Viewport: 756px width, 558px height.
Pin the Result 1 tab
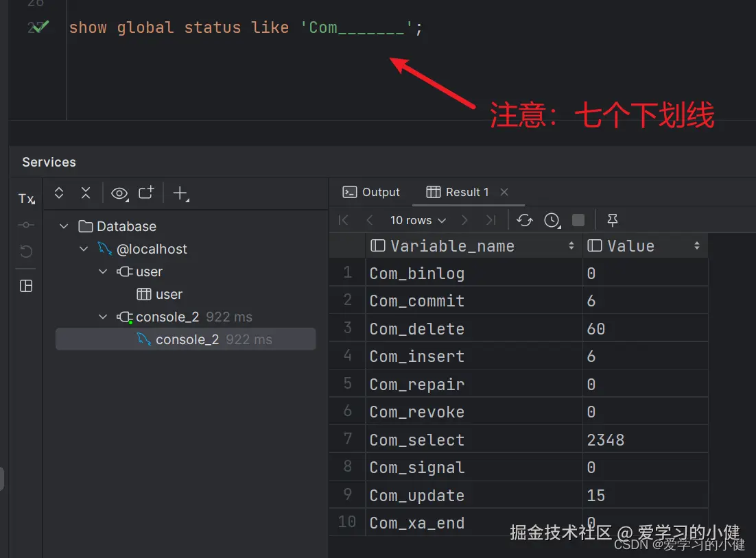[x=613, y=220]
